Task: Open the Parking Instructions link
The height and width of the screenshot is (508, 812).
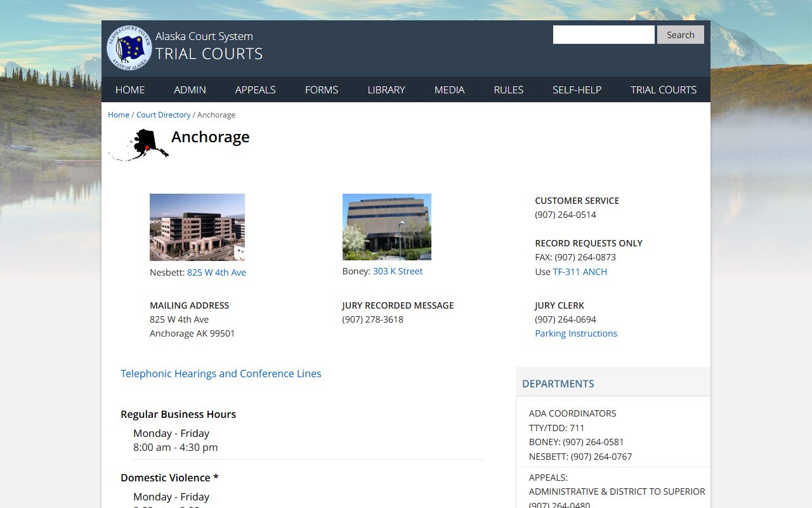Action: tap(576, 333)
